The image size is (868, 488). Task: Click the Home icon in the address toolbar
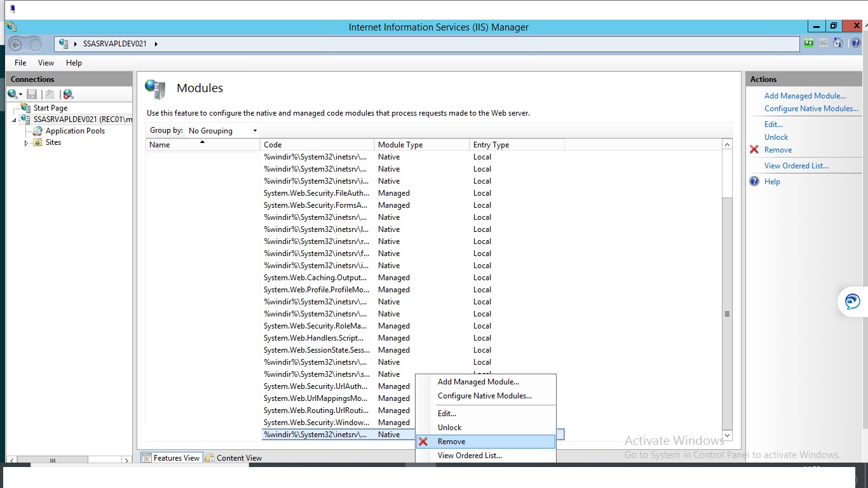838,43
